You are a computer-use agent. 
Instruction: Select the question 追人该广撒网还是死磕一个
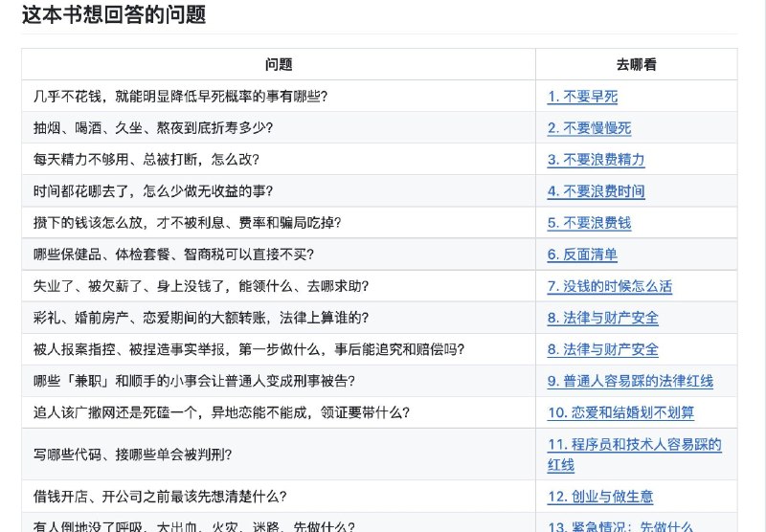coord(221,412)
